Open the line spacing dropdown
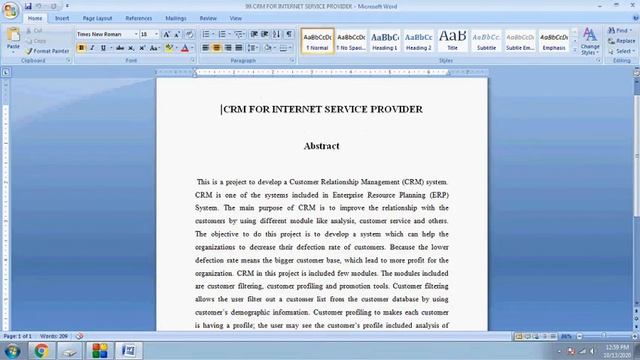Screen dimensions: 640x360 pyautogui.click(x=253, y=48)
